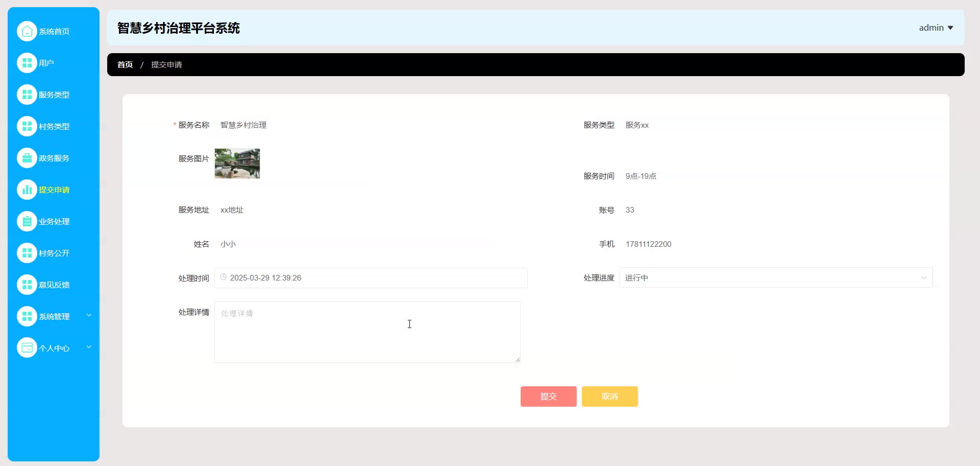
Task: Expand the 个人中心 submenu chevron
Action: pyautogui.click(x=89, y=347)
